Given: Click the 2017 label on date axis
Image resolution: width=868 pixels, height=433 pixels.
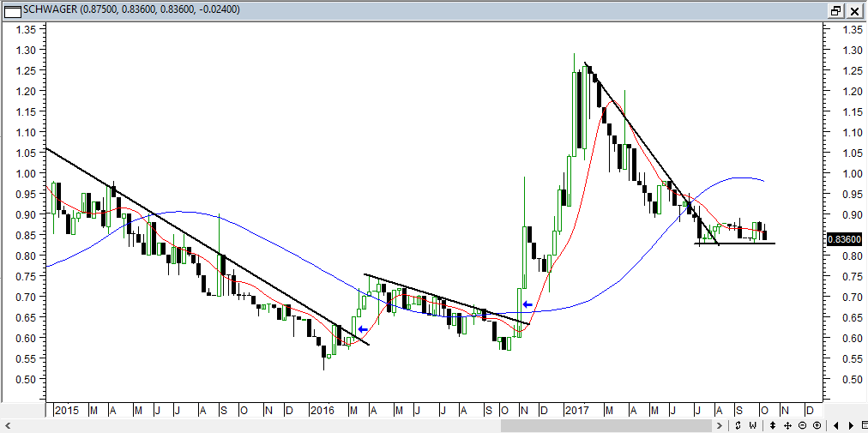Looking at the screenshot, I should click(578, 411).
